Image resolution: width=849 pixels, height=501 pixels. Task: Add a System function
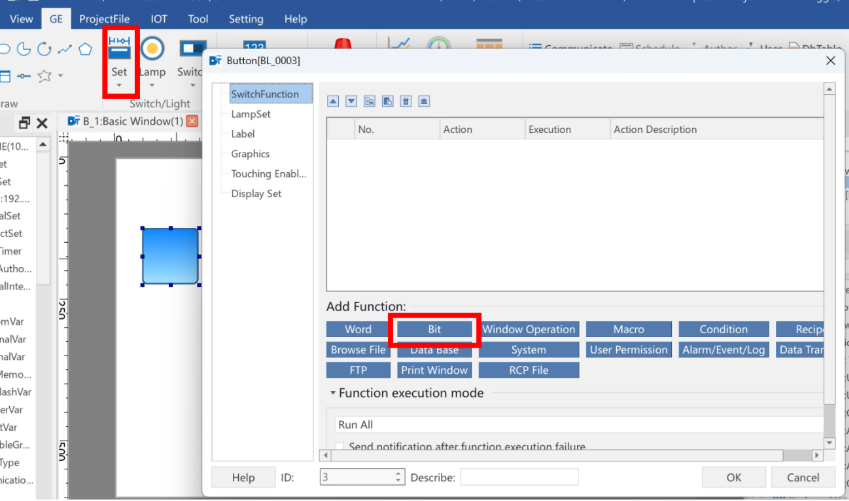tap(528, 350)
